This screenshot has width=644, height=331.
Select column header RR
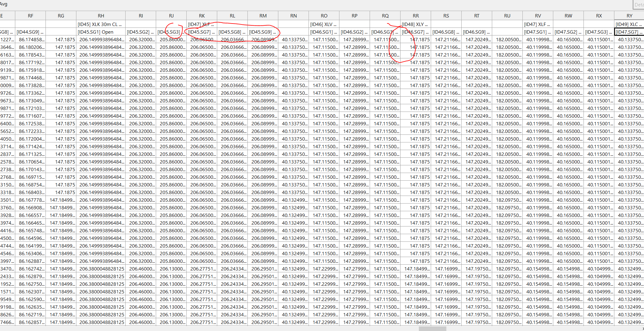tap(415, 16)
